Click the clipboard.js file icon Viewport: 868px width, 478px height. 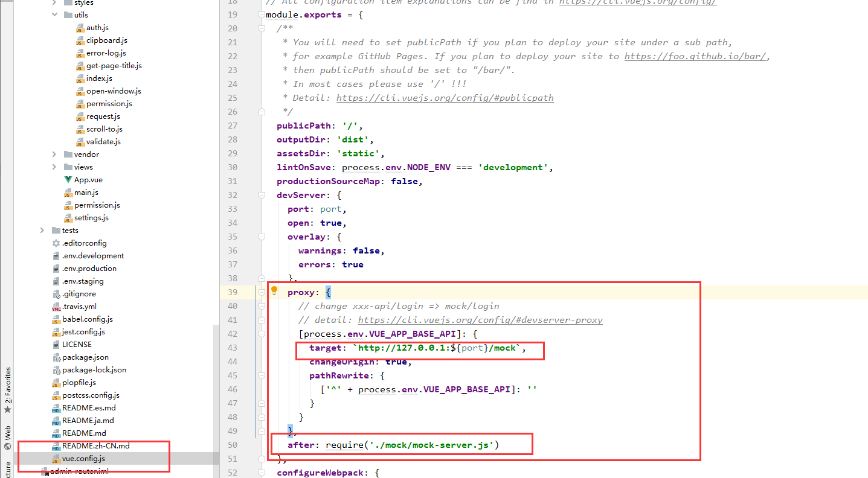pyautogui.click(x=80, y=40)
